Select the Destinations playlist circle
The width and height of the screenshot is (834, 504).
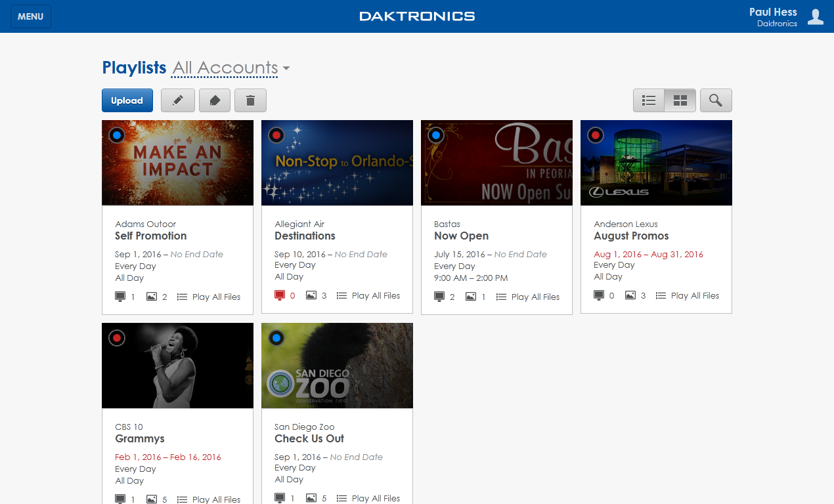(276, 135)
